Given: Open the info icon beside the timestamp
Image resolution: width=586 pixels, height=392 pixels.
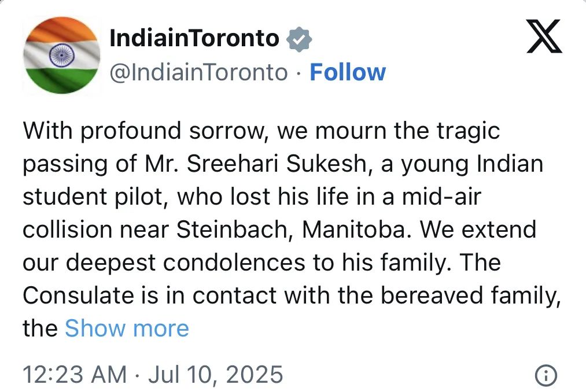Looking at the screenshot, I should click(x=546, y=375).
